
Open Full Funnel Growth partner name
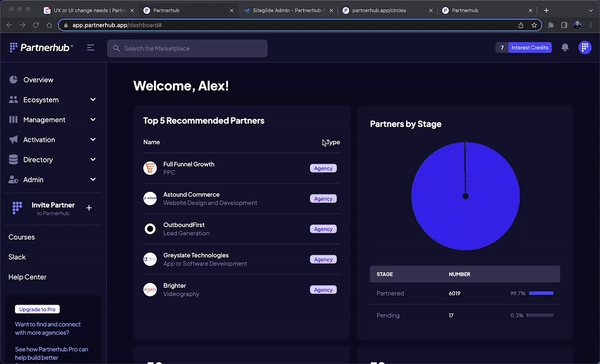189,164
